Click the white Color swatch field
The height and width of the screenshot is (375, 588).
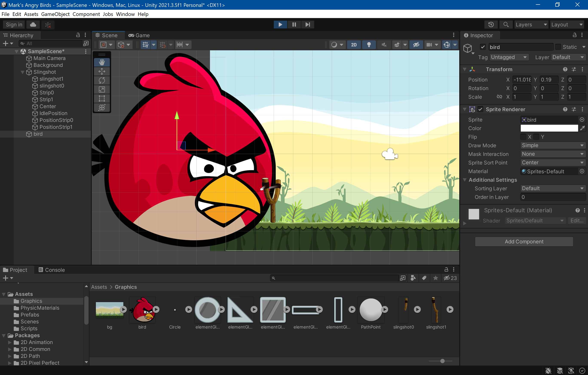549,128
